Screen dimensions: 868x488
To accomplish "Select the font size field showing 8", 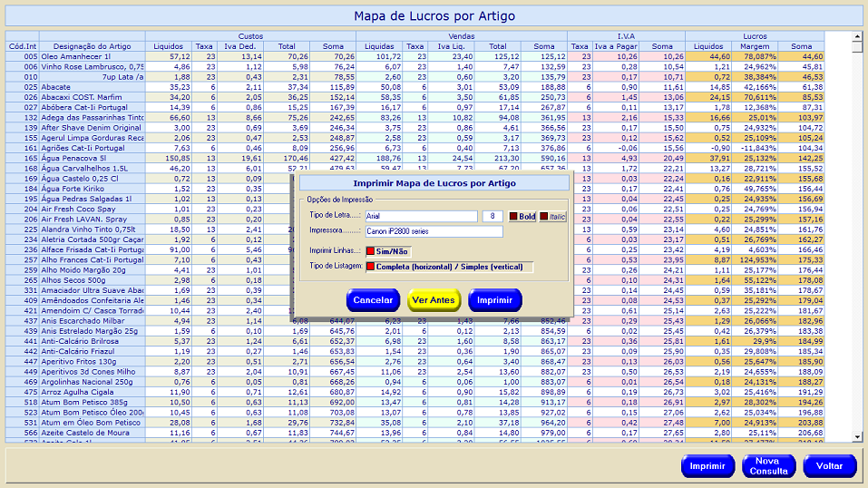I will (x=492, y=217).
